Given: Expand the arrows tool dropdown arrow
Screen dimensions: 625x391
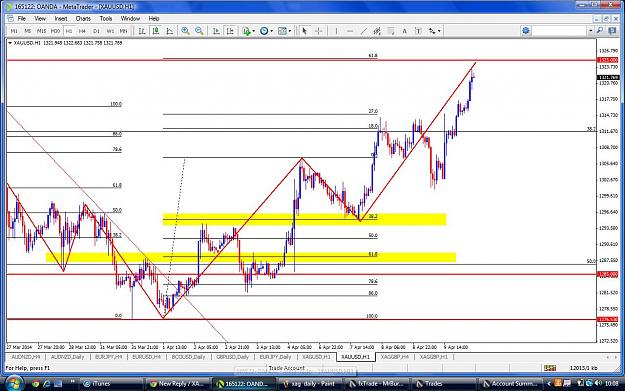Looking at the screenshot, I should click(439, 31).
